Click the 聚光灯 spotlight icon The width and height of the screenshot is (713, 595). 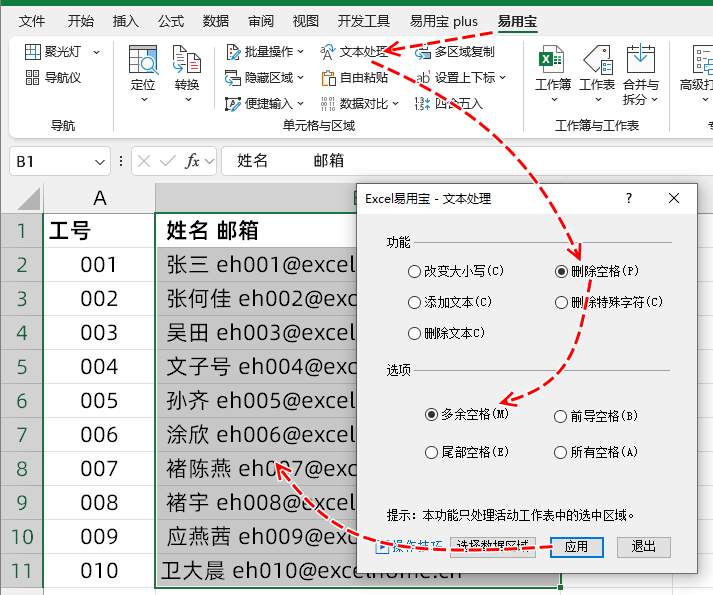click(x=32, y=52)
